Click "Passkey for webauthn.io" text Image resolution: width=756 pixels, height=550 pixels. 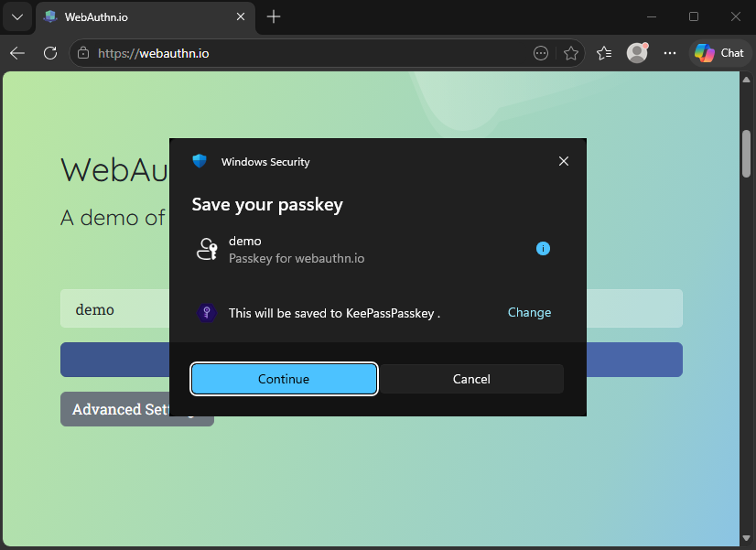(x=297, y=258)
